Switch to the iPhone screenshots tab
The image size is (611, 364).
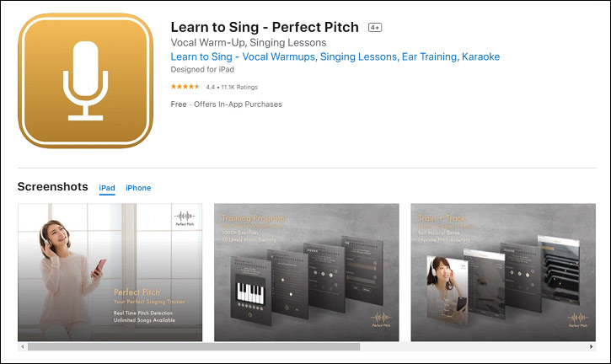point(138,188)
